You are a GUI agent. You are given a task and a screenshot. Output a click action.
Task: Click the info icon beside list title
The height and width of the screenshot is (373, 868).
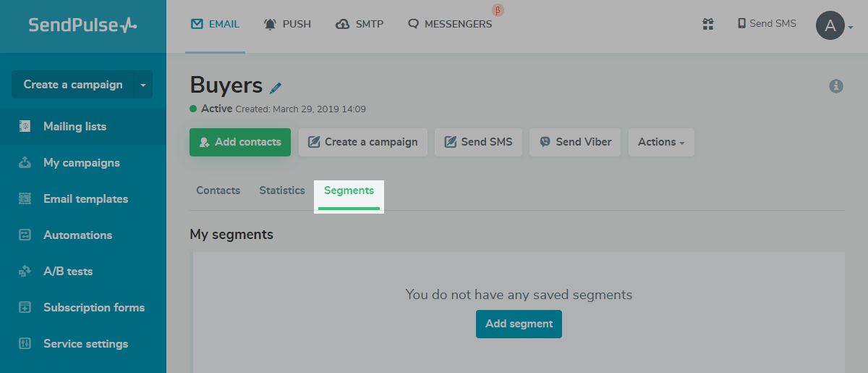pyautogui.click(x=836, y=86)
